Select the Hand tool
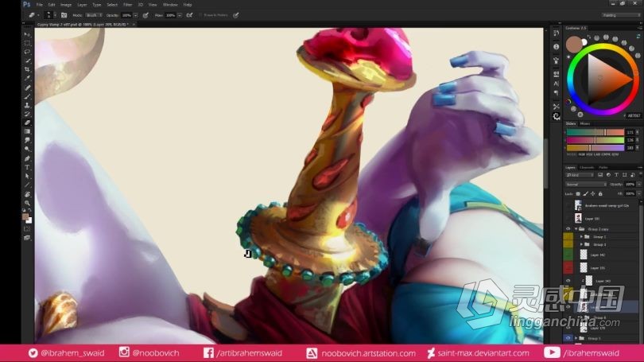The height and width of the screenshot is (362, 644). tap(27, 194)
